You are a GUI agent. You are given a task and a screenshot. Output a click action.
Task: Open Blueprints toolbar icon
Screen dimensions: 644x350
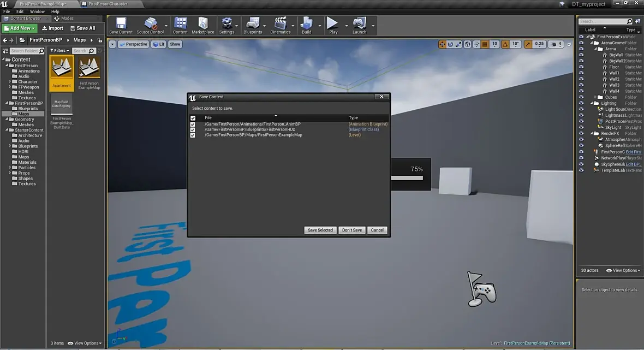pos(253,26)
